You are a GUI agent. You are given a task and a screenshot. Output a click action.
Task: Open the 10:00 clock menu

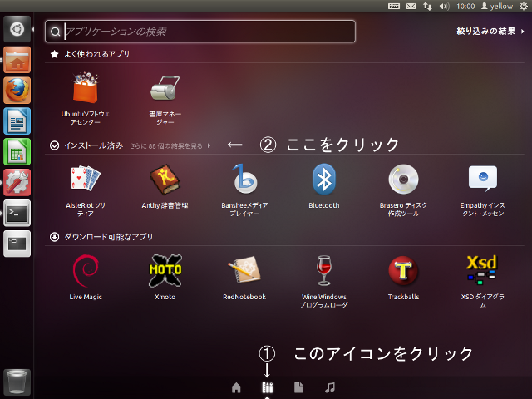tap(465, 6)
